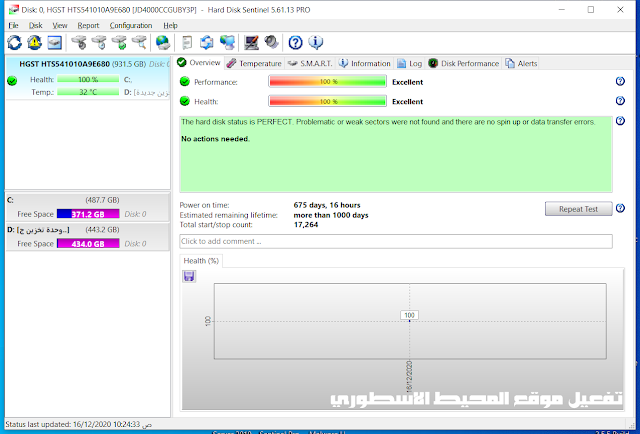Click the disk with stethoscope test icon
Screen dimensions: 640x434
click(x=79, y=42)
